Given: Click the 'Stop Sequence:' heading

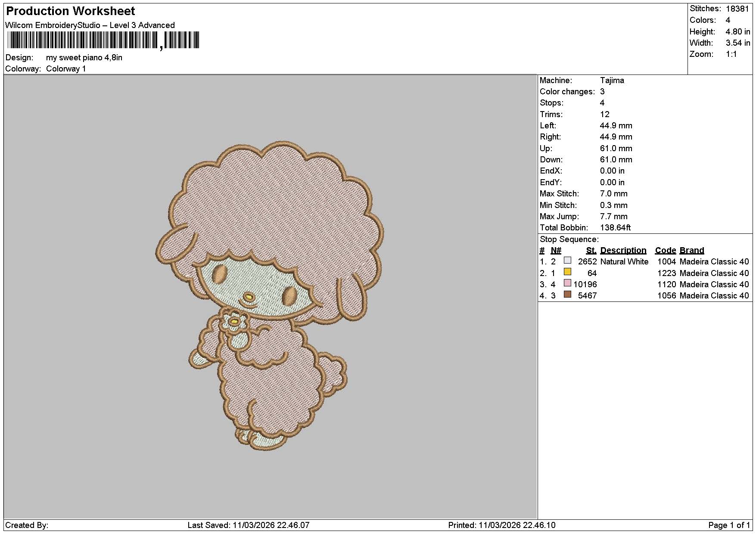Looking at the screenshot, I should pyautogui.click(x=569, y=239).
